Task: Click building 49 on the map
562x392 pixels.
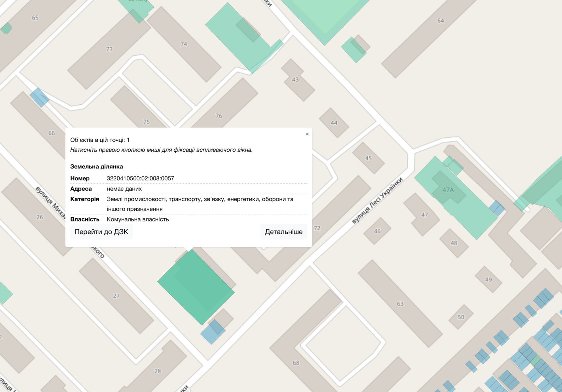Action: tap(488, 280)
